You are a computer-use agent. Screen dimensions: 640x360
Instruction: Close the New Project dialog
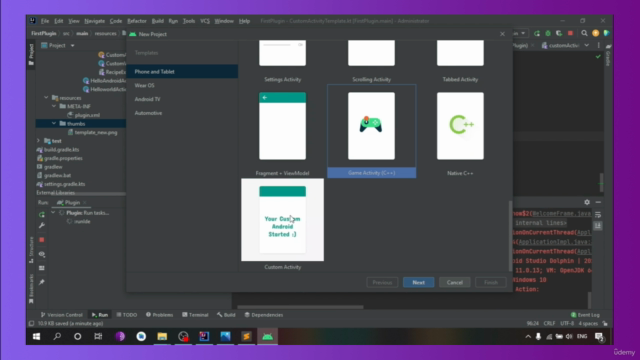(x=502, y=34)
